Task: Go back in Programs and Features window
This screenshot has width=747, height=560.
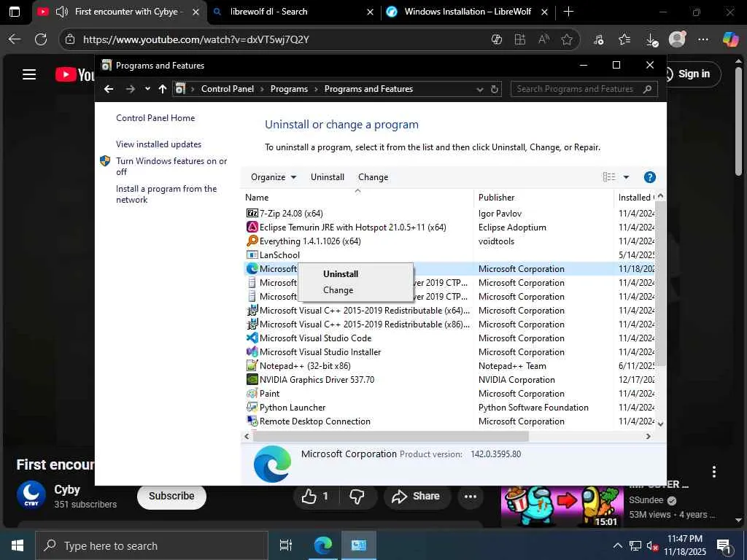Action: click(x=109, y=89)
